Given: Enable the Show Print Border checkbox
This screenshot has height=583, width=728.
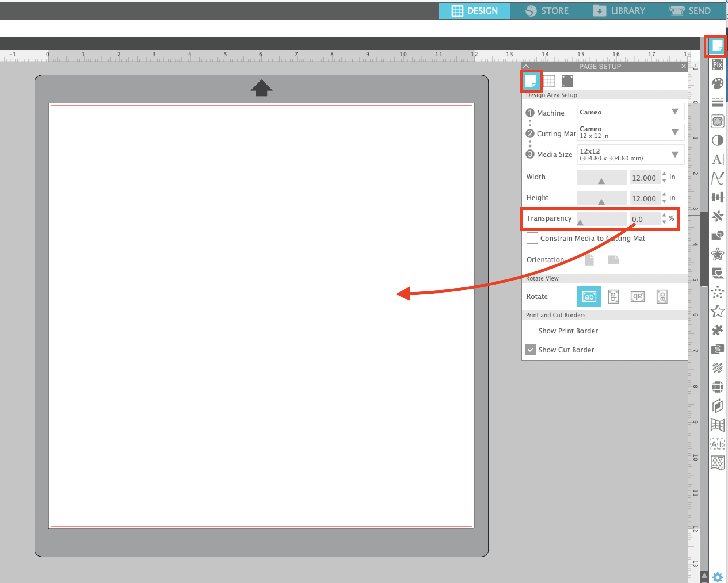Looking at the screenshot, I should click(x=530, y=331).
